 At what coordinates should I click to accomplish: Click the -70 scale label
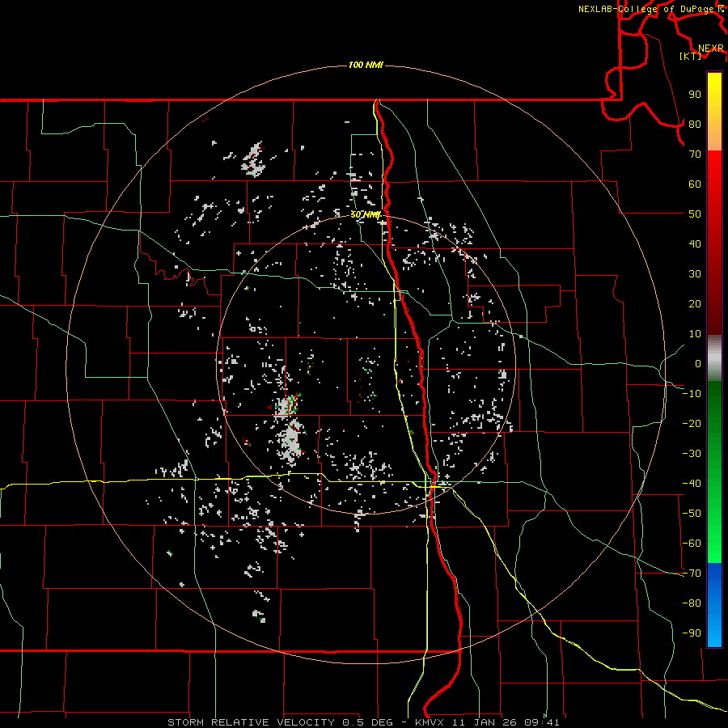point(692,574)
